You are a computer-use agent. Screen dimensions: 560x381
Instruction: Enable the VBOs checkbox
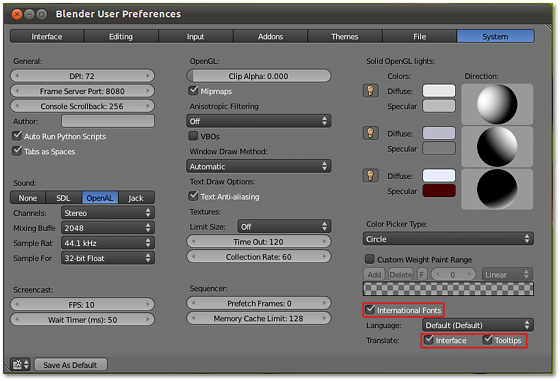pos(193,136)
